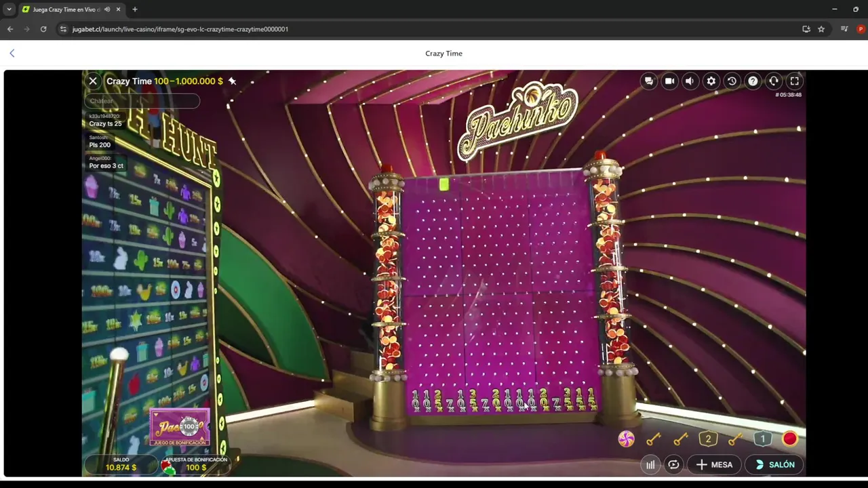Viewport: 868px width, 488px height.
Task: Open the game settings gear
Action: 711,81
